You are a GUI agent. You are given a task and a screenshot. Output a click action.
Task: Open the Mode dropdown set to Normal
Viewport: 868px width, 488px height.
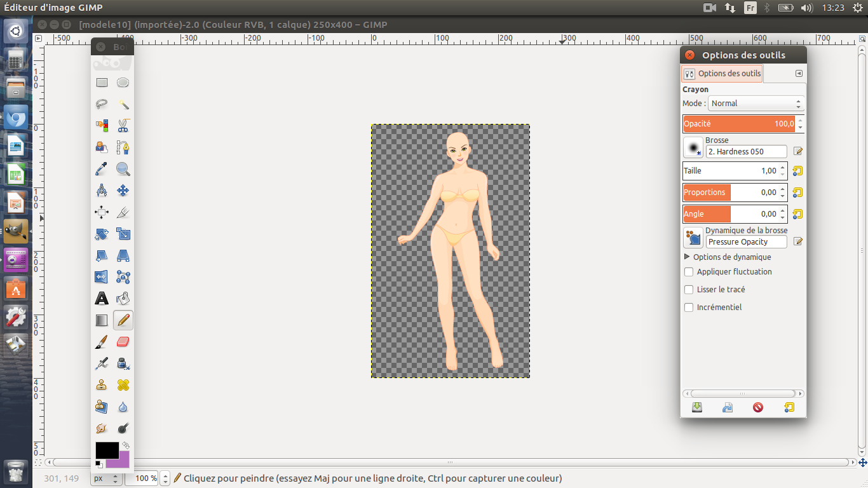tap(756, 104)
